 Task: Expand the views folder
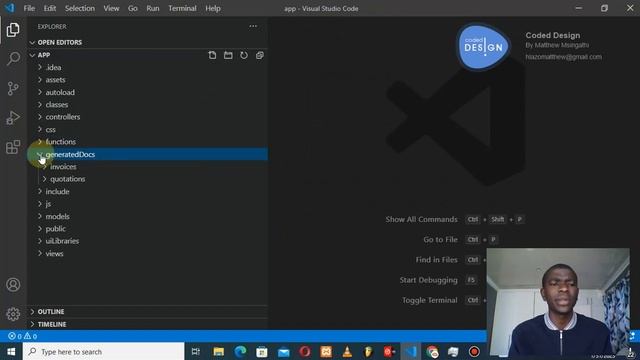tap(148, 253)
